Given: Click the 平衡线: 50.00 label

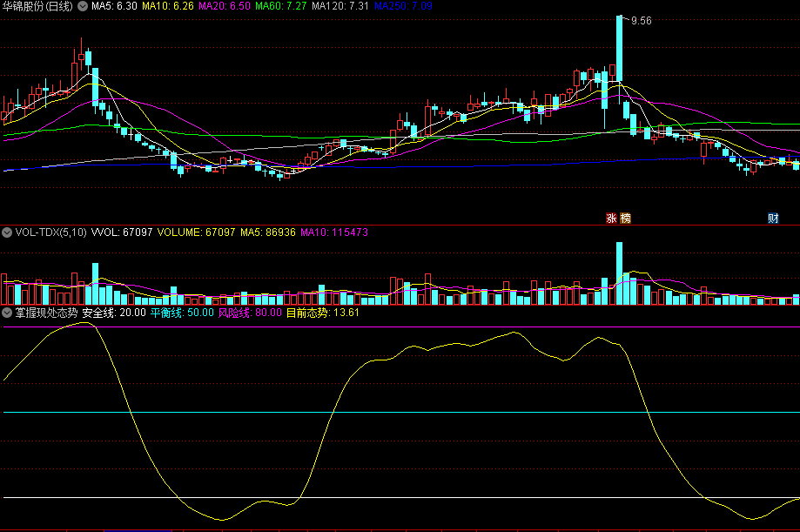Looking at the screenshot, I should tap(182, 313).
